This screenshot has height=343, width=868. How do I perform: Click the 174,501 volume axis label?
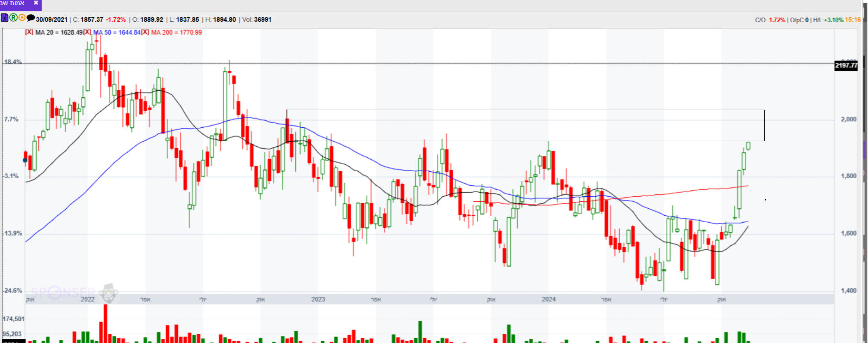(x=13, y=319)
